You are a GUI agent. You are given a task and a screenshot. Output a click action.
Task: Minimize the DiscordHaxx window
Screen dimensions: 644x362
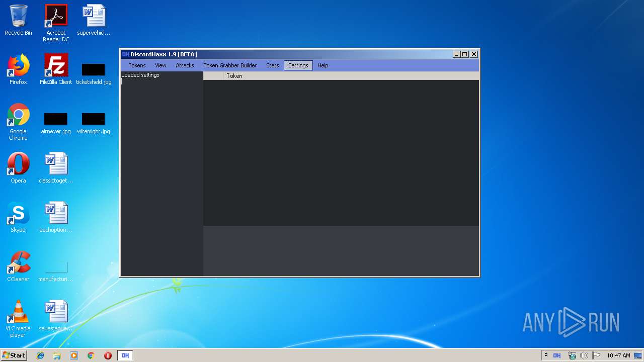coord(456,54)
